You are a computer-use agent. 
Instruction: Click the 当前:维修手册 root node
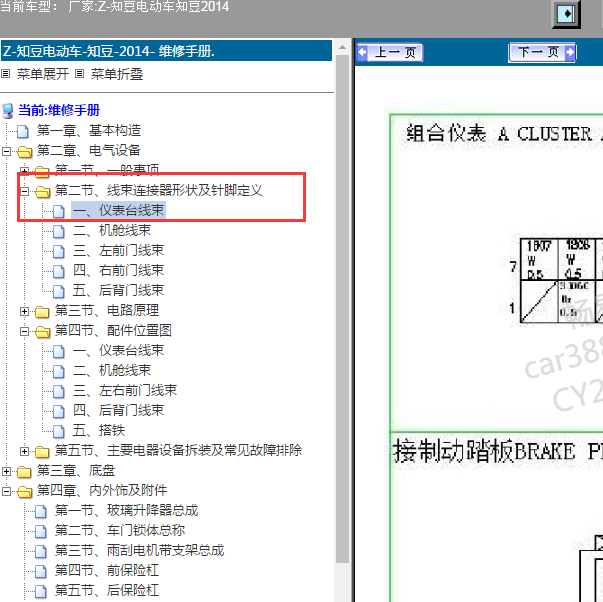pos(59,110)
